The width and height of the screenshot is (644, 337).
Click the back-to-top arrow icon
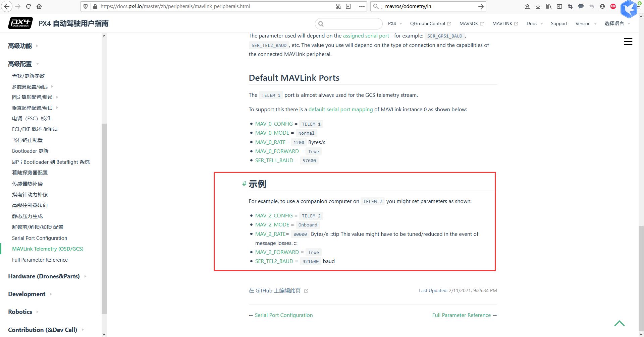pyautogui.click(x=619, y=323)
